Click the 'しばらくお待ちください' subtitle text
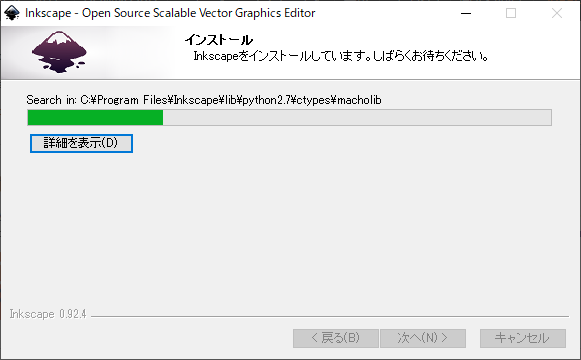 click(x=430, y=56)
